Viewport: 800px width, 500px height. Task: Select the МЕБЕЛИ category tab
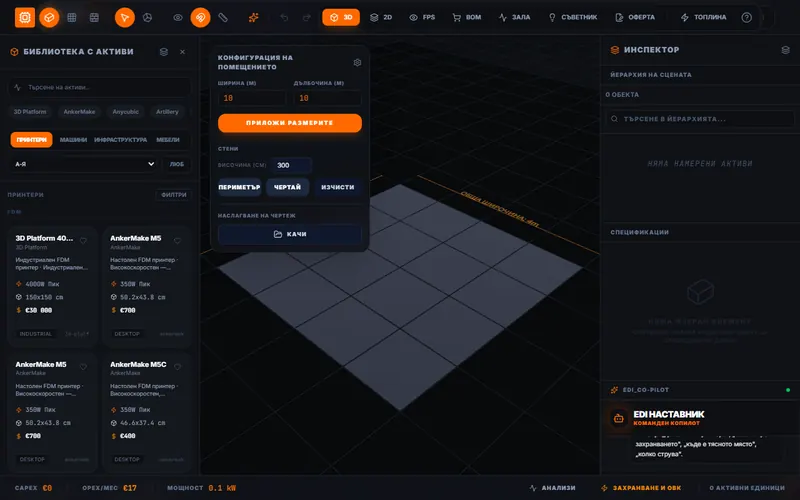168,140
